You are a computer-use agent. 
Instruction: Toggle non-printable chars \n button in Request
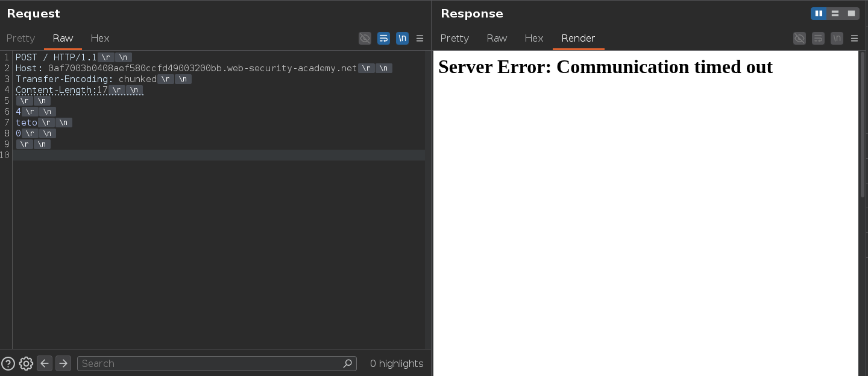point(402,38)
